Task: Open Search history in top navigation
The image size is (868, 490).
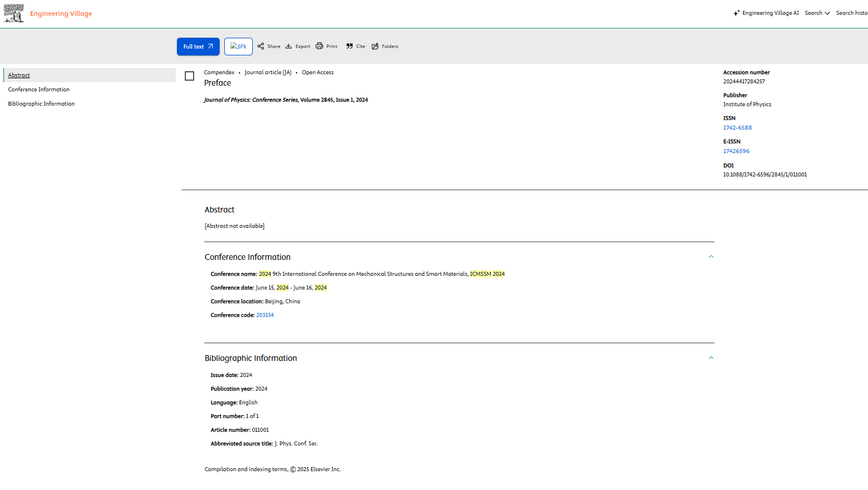Action: pyautogui.click(x=851, y=13)
